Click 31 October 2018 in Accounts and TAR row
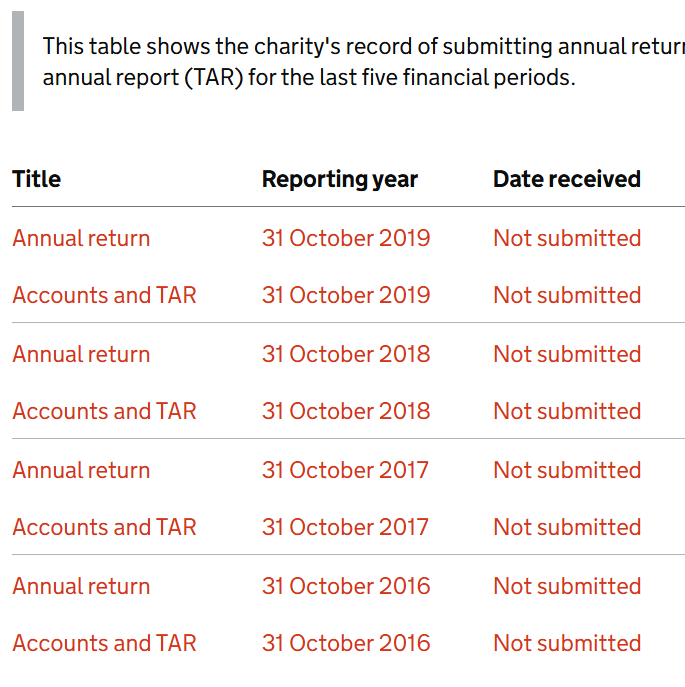Image resolution: width=685 pixels, height=687 pixels. coord(346,411)
